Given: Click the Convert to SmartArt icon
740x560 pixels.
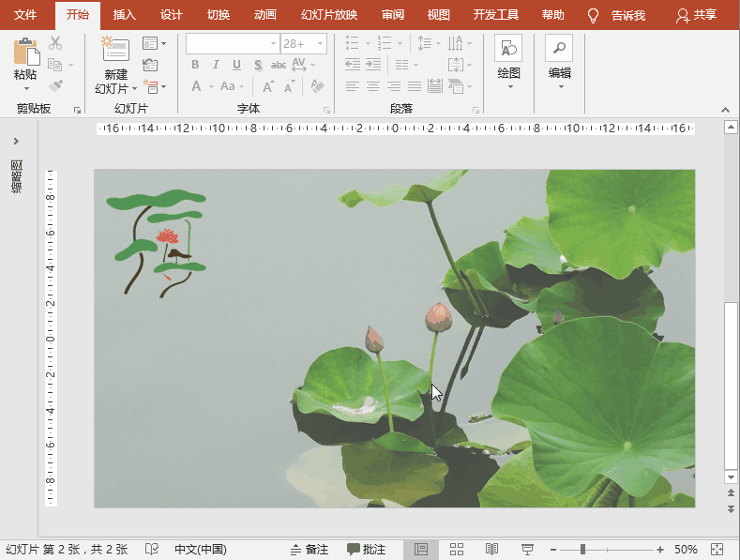Looking at the screenshot, I should click(456, 86).
